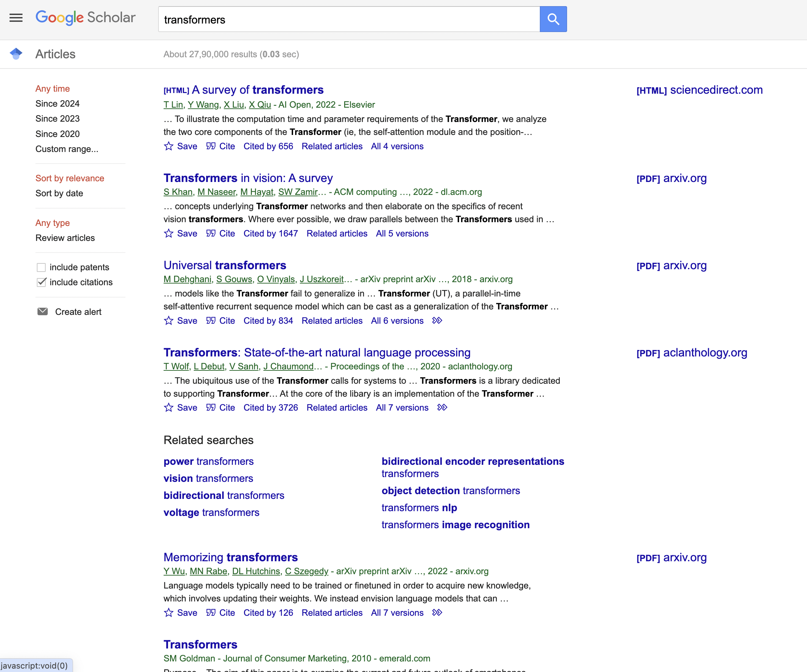This screenshot has width=807, height=672.
Task: Search related 'transformers nlp'
Action: tap(419, 508)
